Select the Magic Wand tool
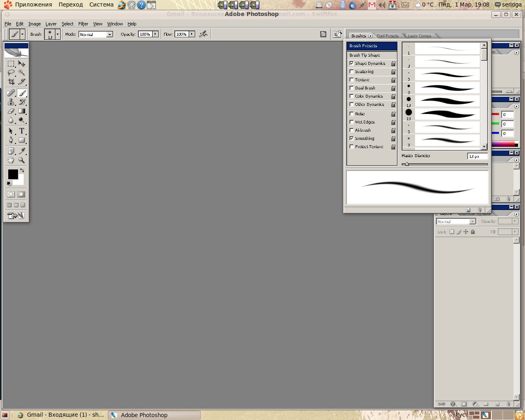Screen dimensions: 525x420 click(x=22, y=73)
